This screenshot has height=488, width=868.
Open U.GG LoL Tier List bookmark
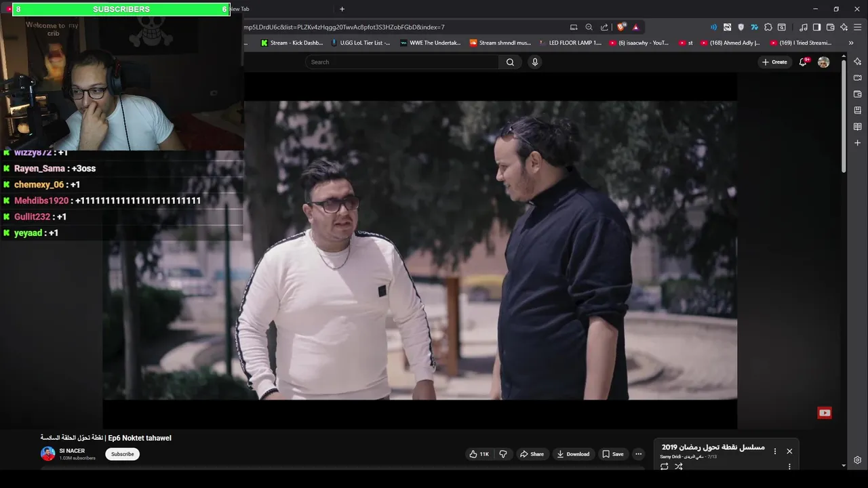pos(360,43)
